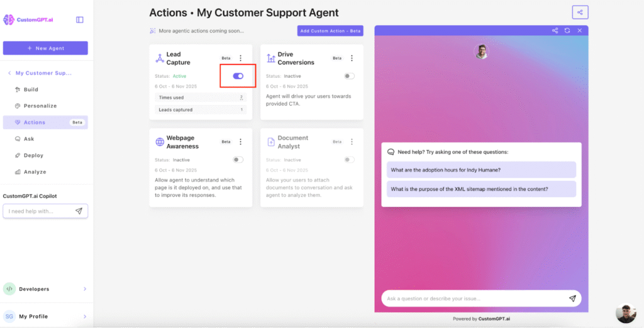This screenshot has height=328, width=644.
Task: Click the Document Analyst file icon
Action: 271,142
